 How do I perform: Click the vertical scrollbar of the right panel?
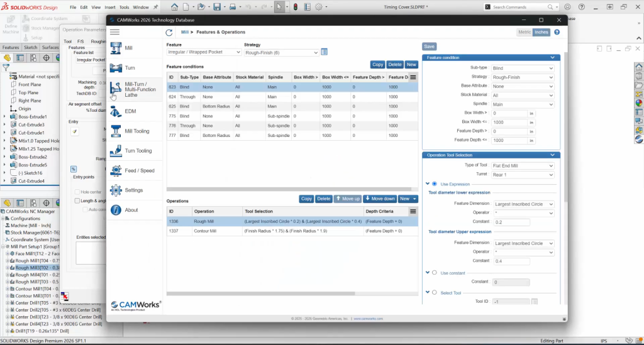coord(565,127)
